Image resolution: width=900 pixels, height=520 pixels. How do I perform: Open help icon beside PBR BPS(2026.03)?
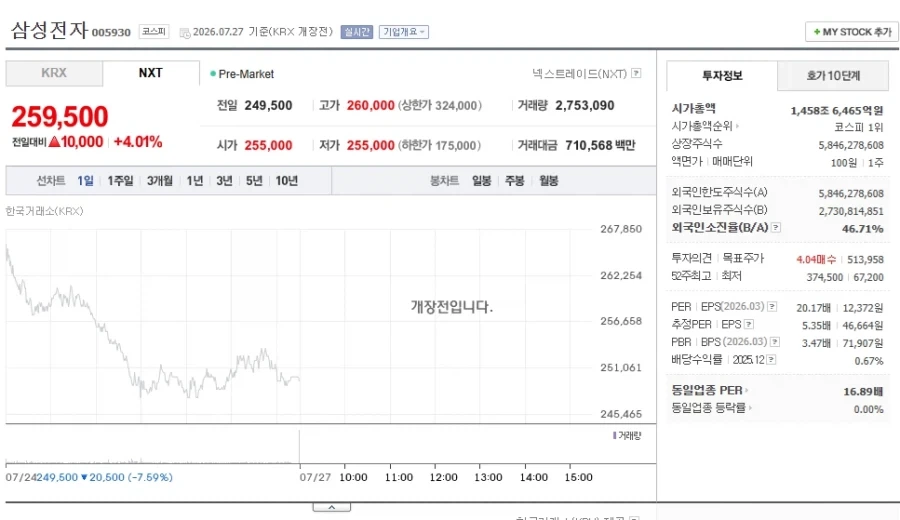click(775, 342)
